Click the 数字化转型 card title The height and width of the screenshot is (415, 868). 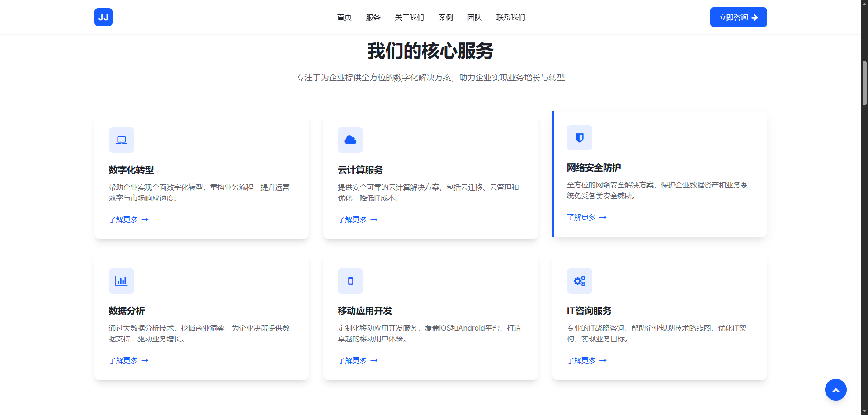(132, 170)
